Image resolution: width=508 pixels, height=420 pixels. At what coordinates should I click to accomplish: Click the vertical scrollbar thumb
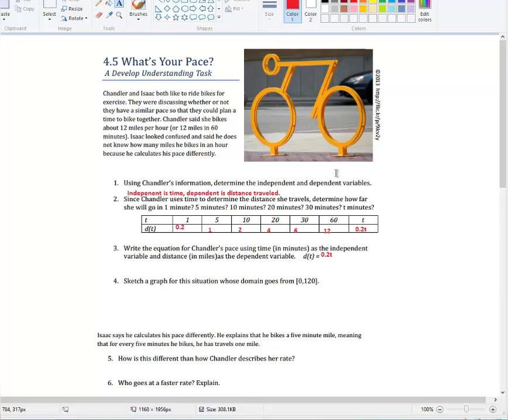tap(503, 114)
